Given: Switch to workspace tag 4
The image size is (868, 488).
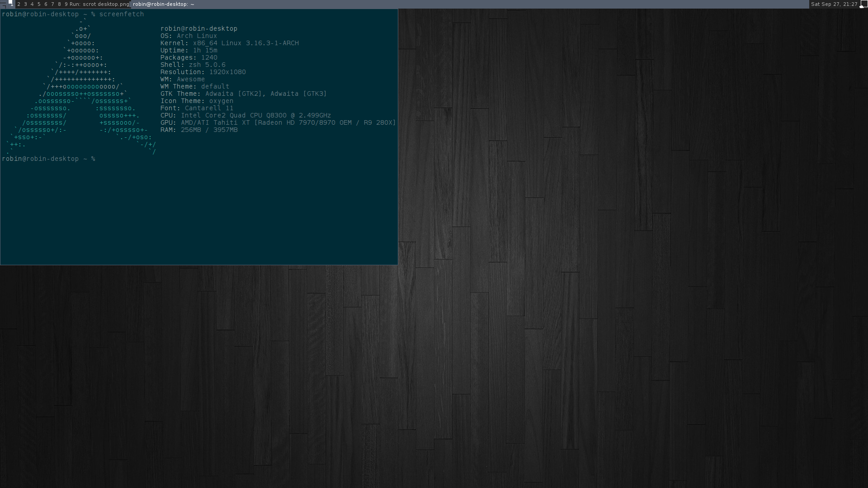Looking at the screenshot, I should [x=32, y=4].
